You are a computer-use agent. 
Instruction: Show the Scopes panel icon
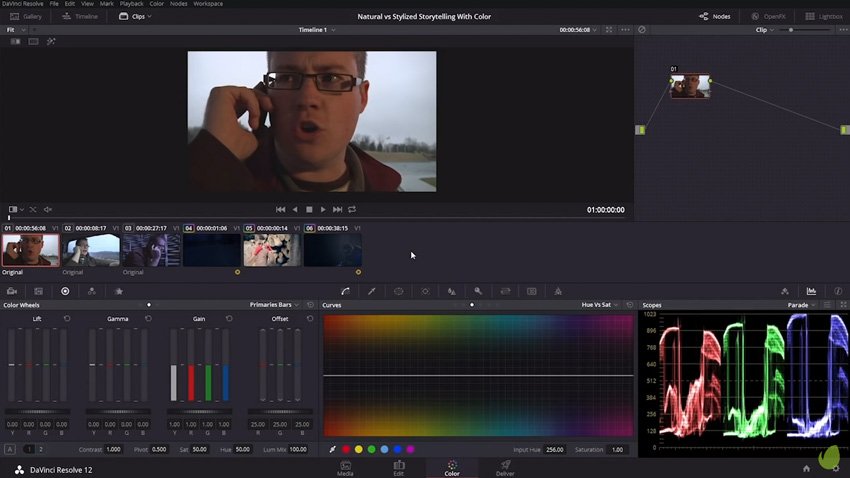coord(811,291)
